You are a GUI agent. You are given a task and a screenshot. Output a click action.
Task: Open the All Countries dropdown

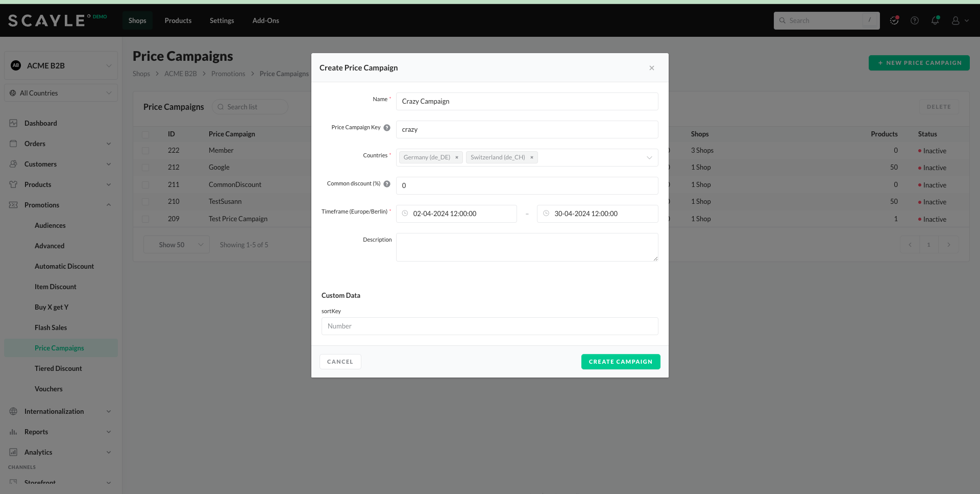[61, 93]
